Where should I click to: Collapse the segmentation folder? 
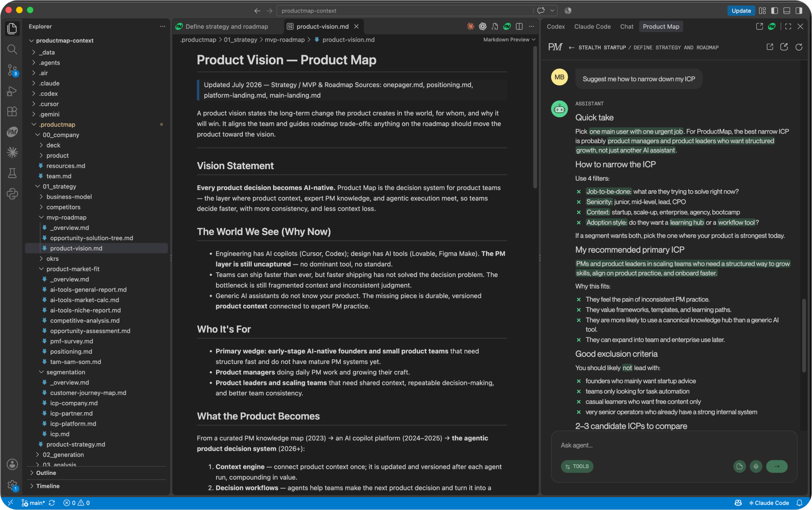(65, 372)
